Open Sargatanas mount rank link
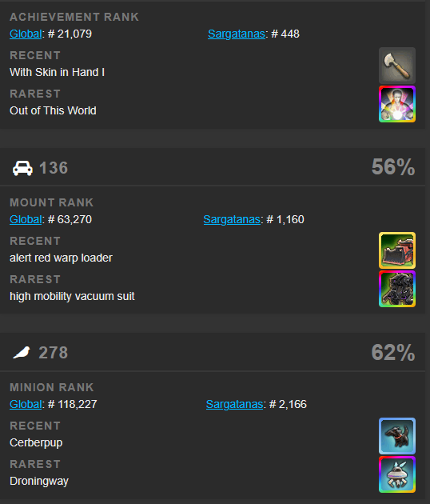Viewport: 430px width, 504px height. [x=232, y=219]
